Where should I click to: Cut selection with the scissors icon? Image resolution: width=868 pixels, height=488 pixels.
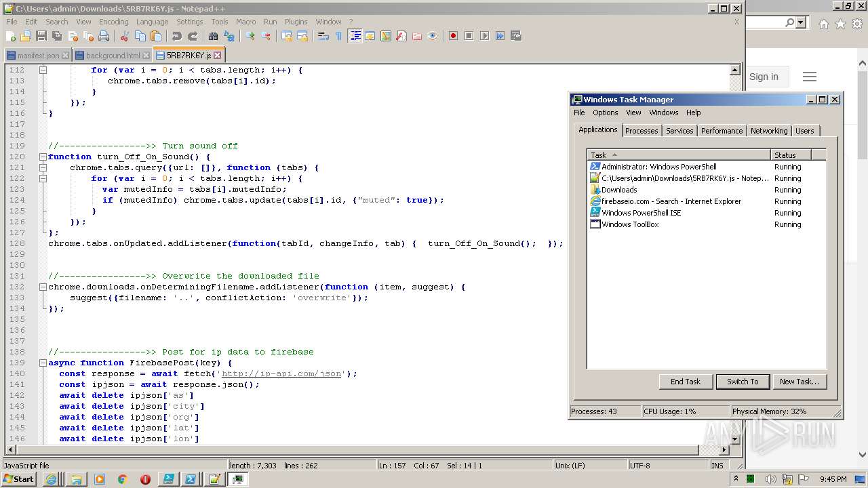point(124,36)
